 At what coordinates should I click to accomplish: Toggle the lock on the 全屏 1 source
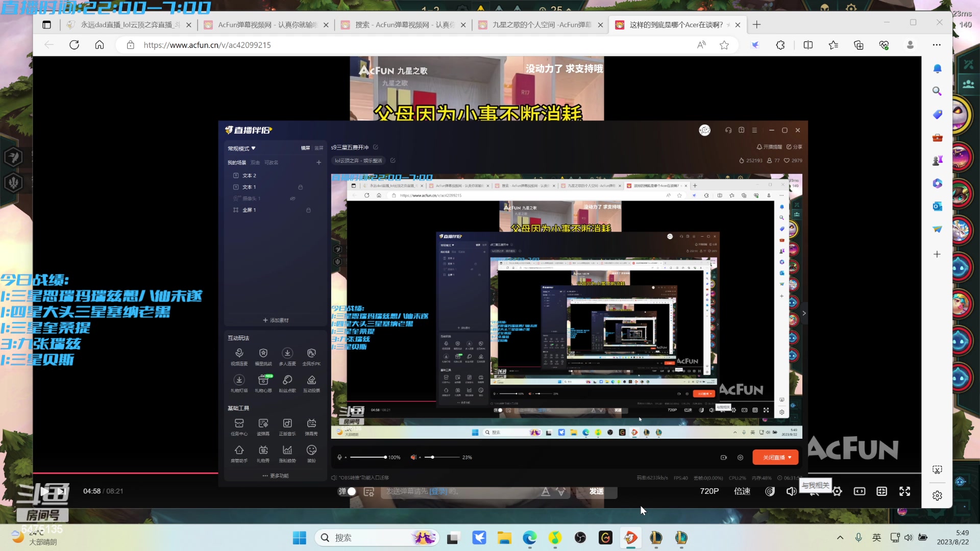pyautogui.click(x=308, y=210)
